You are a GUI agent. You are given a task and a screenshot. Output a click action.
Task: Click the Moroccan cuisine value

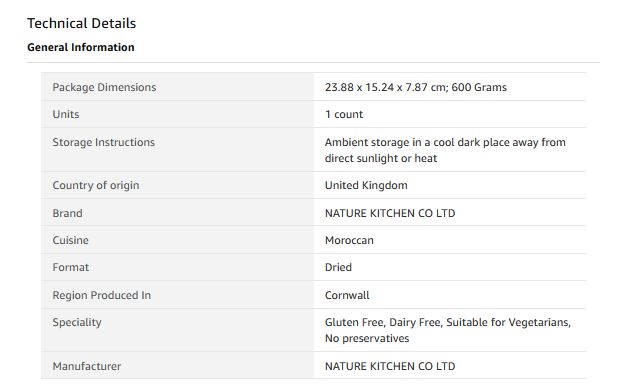coord(349,240)
